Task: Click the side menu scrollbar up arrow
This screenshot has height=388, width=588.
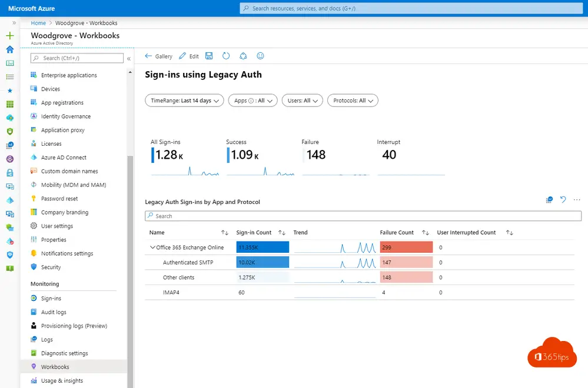Action: pyautogui.click(x=130, y=72)
